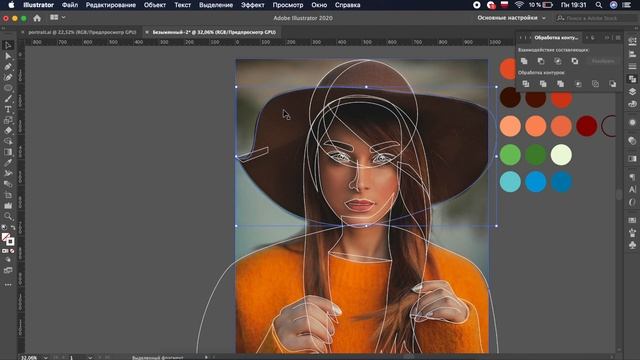The image size is (640, 360).
Task: Click Intersect shape mode in Pathfinder
Action: (x=558, y=61)
